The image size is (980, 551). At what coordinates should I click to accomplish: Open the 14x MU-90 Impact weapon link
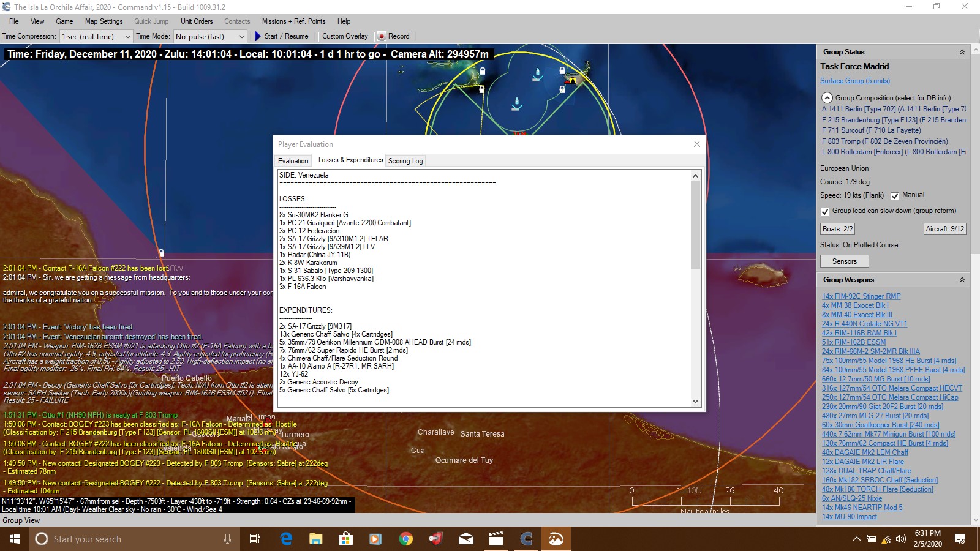[850, 517]
